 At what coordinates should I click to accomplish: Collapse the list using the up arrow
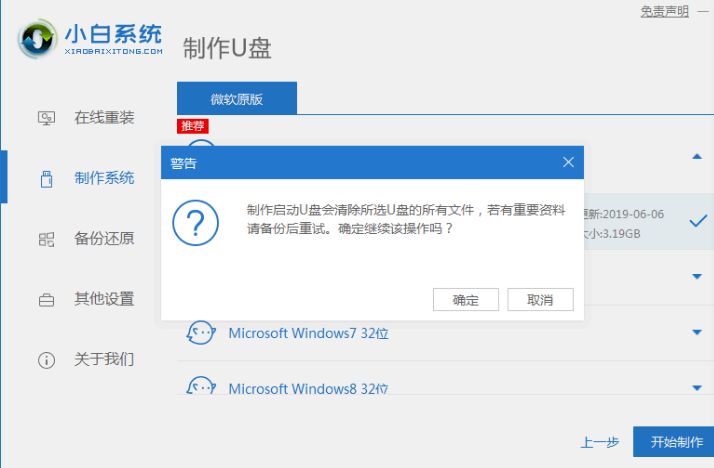[x=697, y=156]
